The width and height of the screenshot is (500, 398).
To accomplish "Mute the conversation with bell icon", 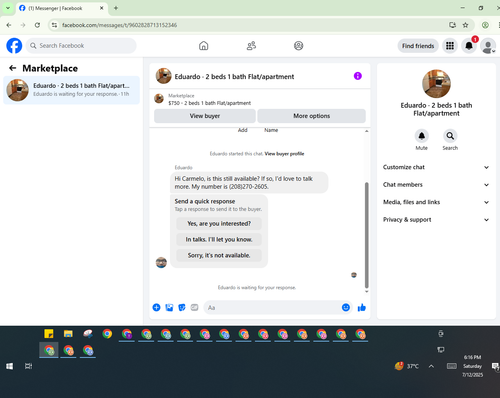I will point(422,136).
